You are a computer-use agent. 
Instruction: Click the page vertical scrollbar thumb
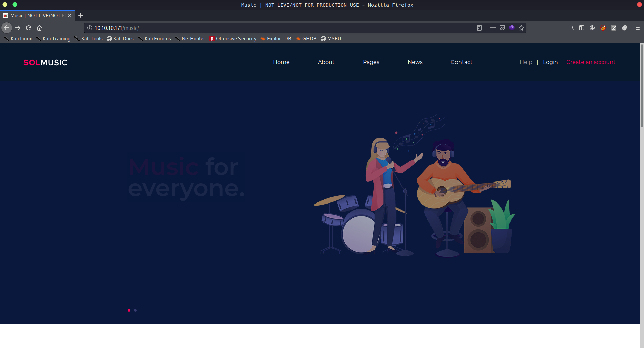[x=641, y=85]
